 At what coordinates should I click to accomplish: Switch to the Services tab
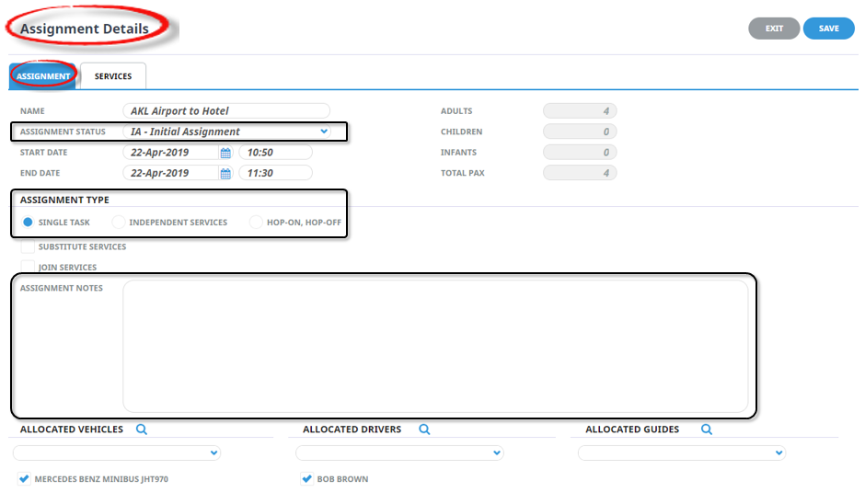tap(113, 76)
